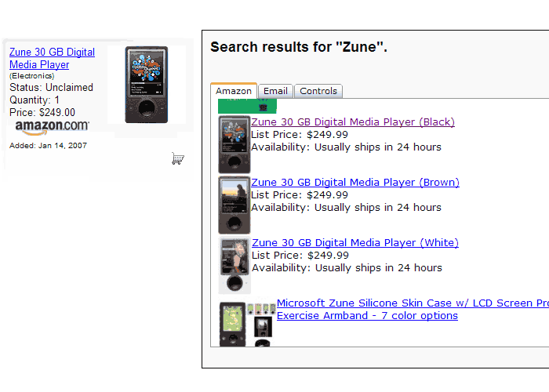Click the green banner image above results
The height and width of the screenshot is (392, 549).
(247, 106)
